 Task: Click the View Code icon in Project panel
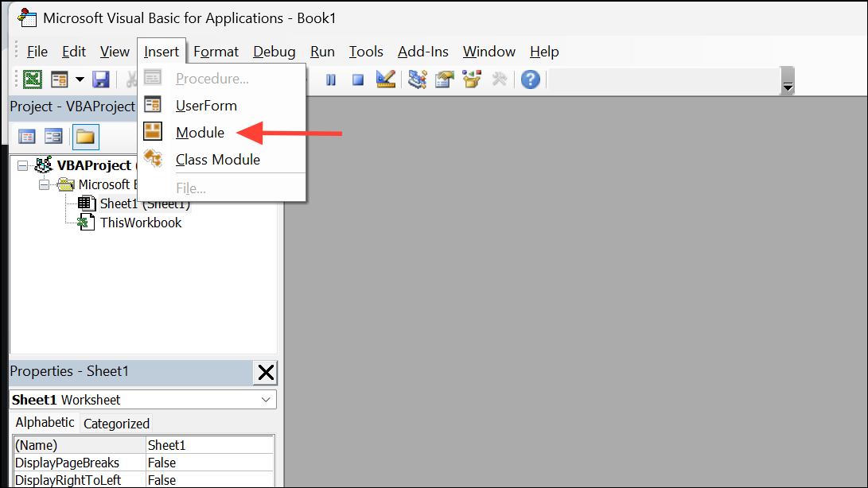(x=26, y=136)
